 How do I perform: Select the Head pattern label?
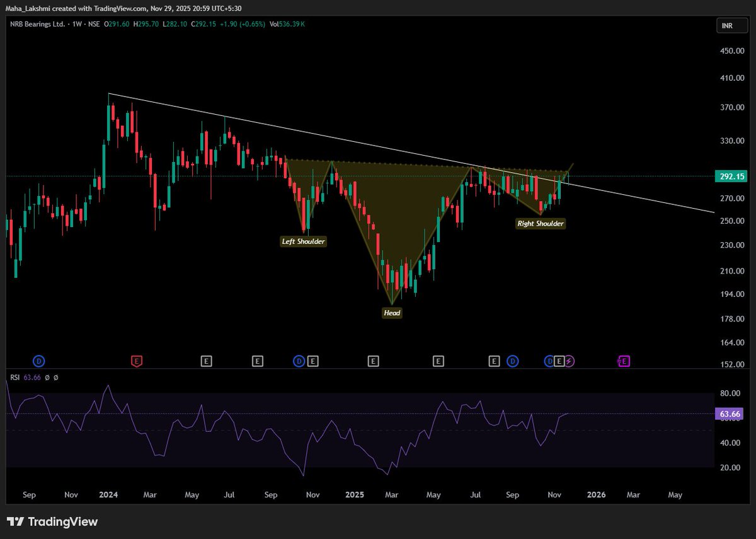coord(392,313)
